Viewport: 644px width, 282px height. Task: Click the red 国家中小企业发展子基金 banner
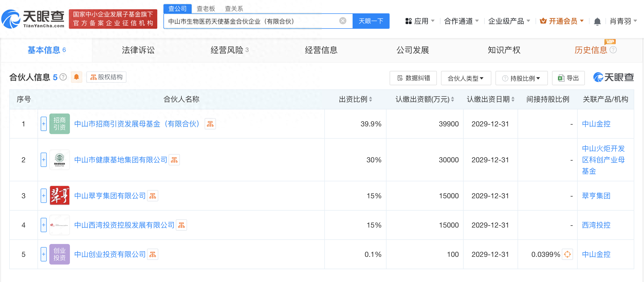(x=113, y=19)
